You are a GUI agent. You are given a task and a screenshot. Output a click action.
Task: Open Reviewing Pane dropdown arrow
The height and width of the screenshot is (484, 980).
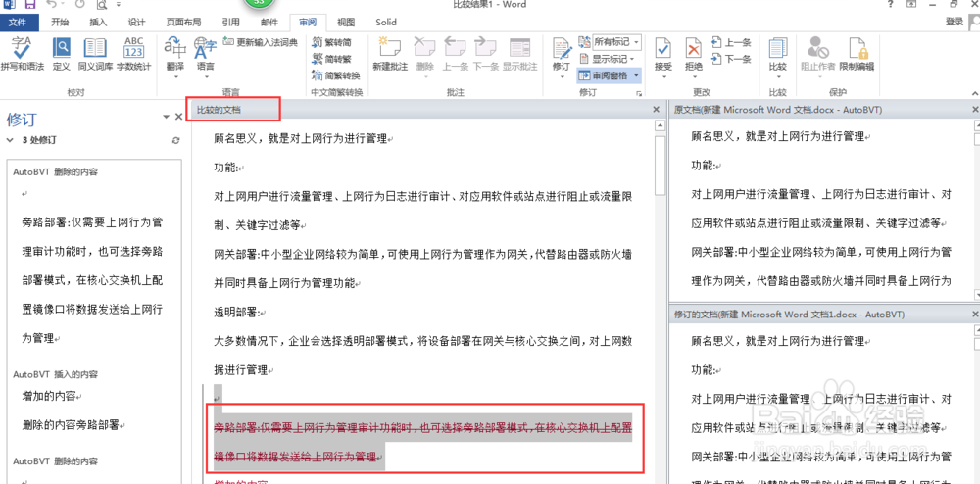click(x=637, y=76)
